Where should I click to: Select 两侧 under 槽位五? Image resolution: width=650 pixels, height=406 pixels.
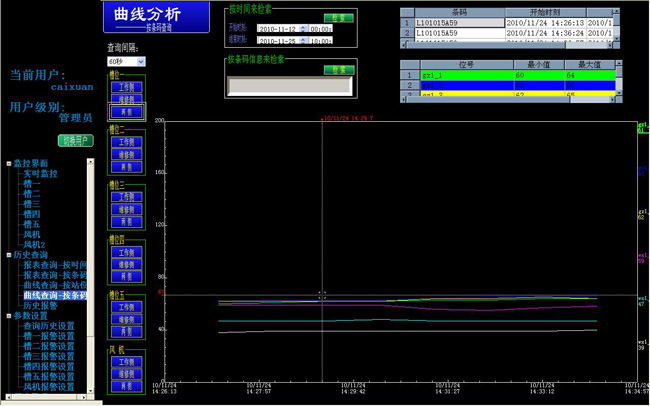point(126,332)
